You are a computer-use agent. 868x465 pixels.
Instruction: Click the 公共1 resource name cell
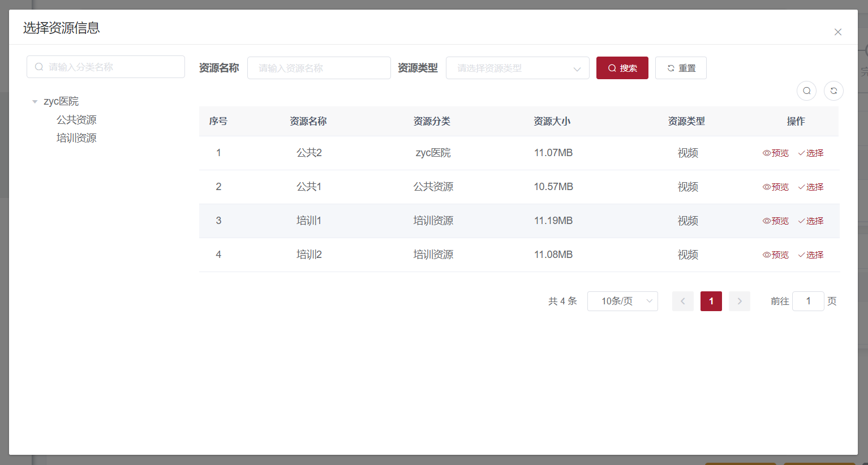click(309, 187)
